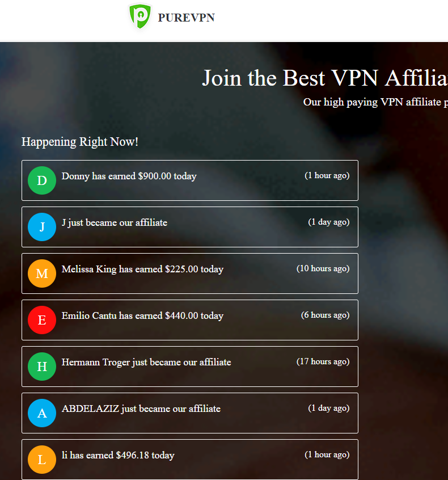Screen dimensions: 448x480
Task: Click the 'Happening Right Now!' heading
Action: [80, 142]
